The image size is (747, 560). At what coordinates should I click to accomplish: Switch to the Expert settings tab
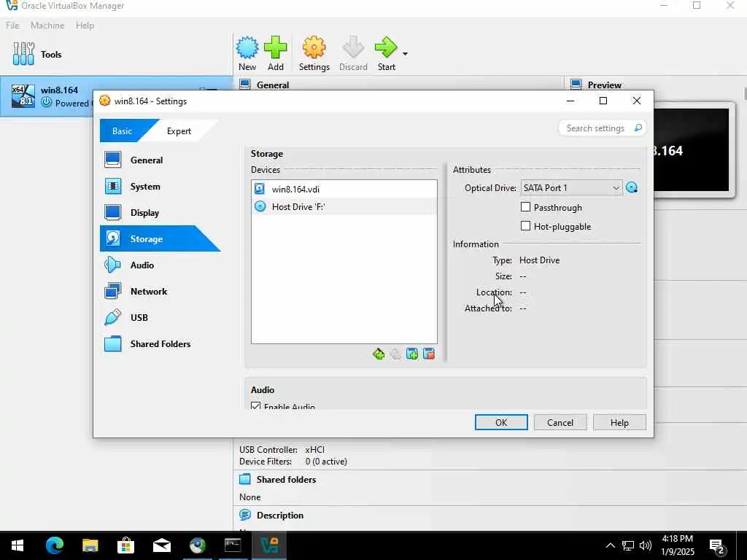point(179,131)
